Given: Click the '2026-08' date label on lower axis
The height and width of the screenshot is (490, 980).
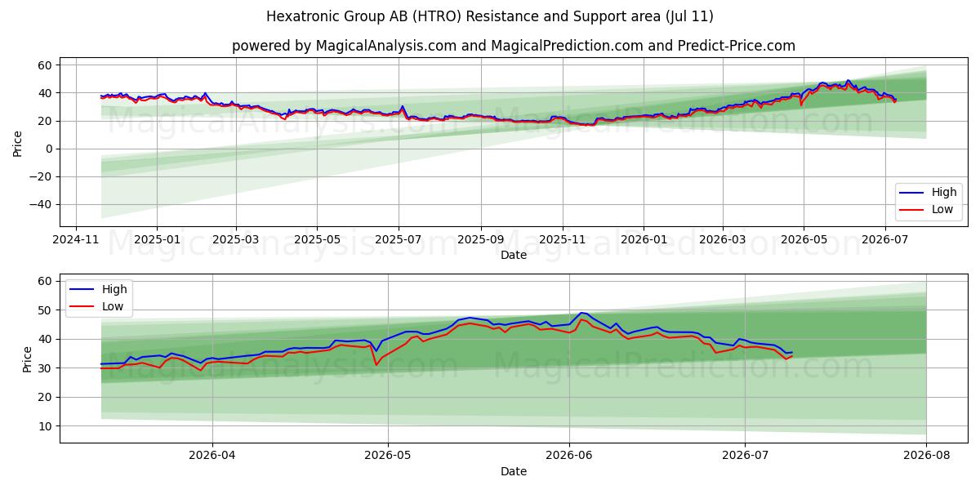Looking at the screenshot, I should [x=926, y=457].
